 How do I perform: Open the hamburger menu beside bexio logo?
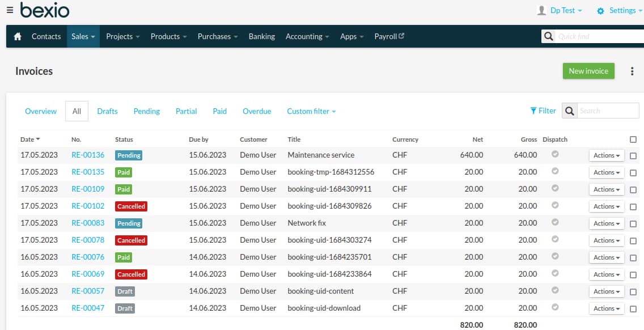click(x=10, y=10)
